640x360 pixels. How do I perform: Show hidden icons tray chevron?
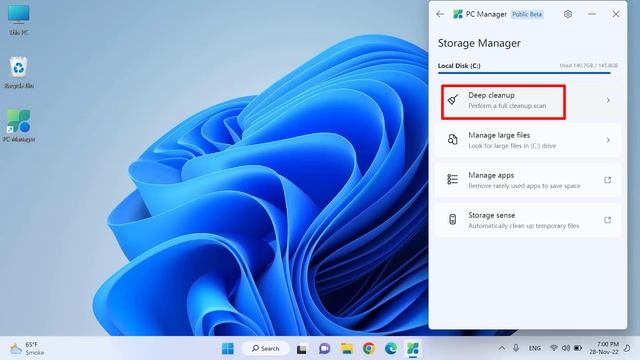click(x=502, y=348)
